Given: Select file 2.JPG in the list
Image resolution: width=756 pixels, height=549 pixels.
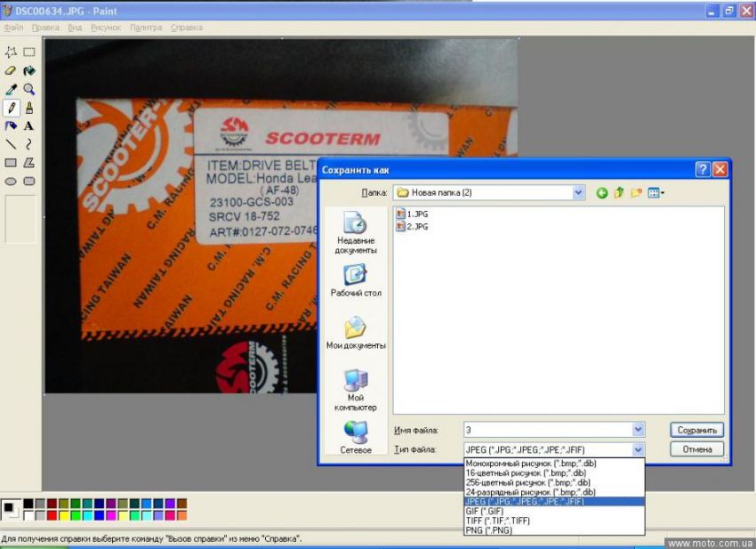Looking at the screenshot, I should 412,226.
